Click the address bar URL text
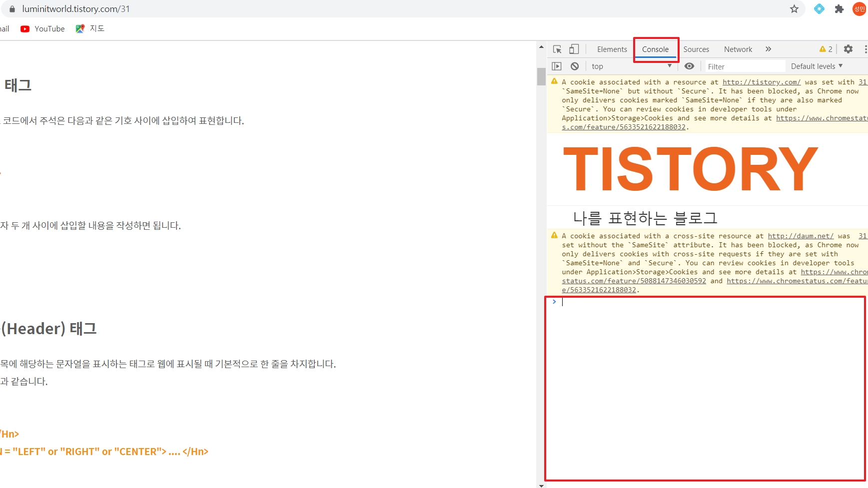Viewport: 868px width, 488px height. (x=76, y=9)
